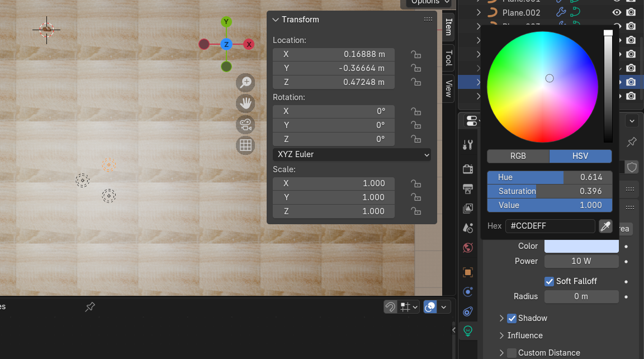This screenshot has height=359, width=644.
Task: Hide Plane.002 with its eye icon
Action: point(617,12)
